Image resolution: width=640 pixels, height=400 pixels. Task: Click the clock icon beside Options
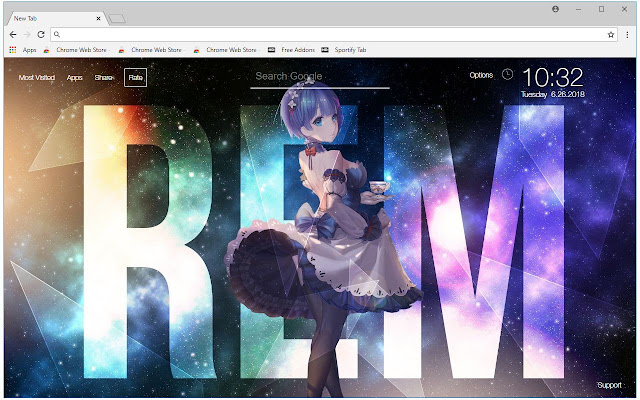pos(507,74)
